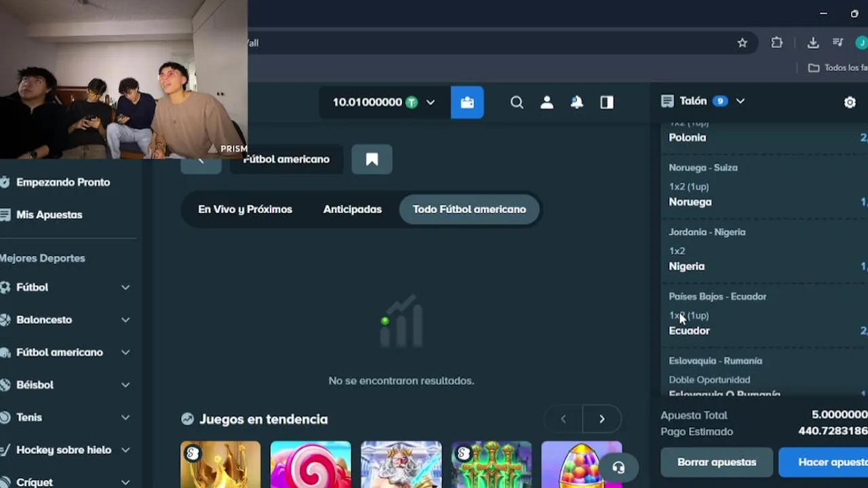Click the Empezando Pronto clock icon
The image size is (868, 488).
click(x=5, y=182)
